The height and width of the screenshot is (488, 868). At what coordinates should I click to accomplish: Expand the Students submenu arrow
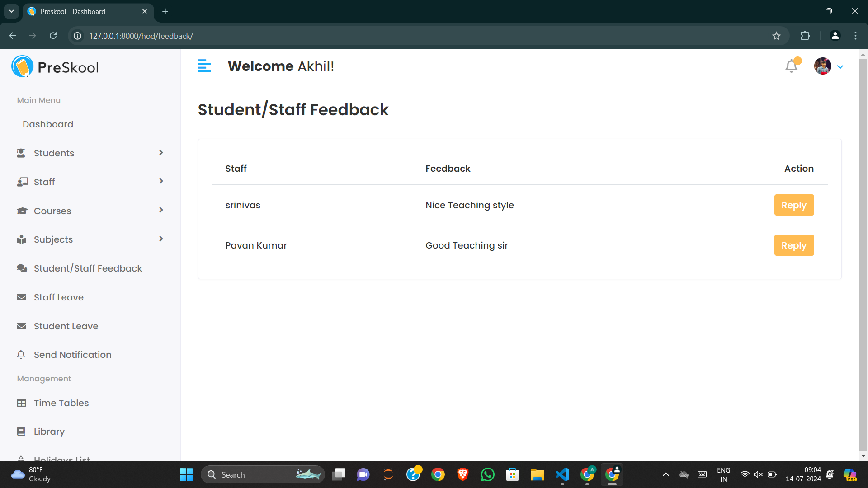pyautogui.click(x=161, y=153)
